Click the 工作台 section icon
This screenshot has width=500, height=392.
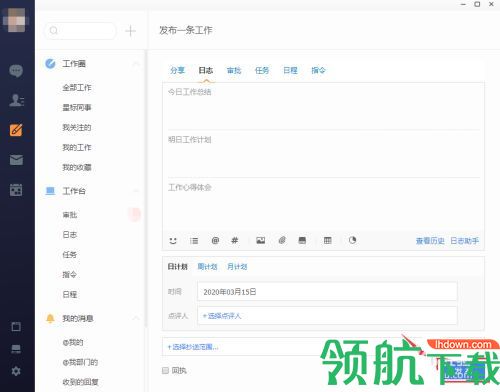50,191
